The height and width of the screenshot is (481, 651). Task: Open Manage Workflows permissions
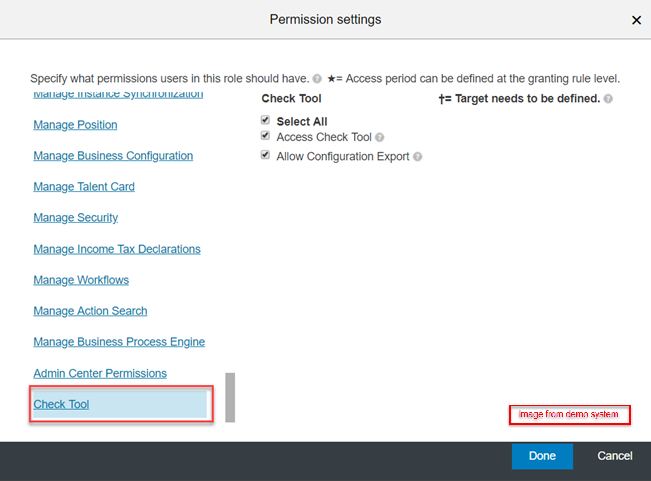pos(81,280)
